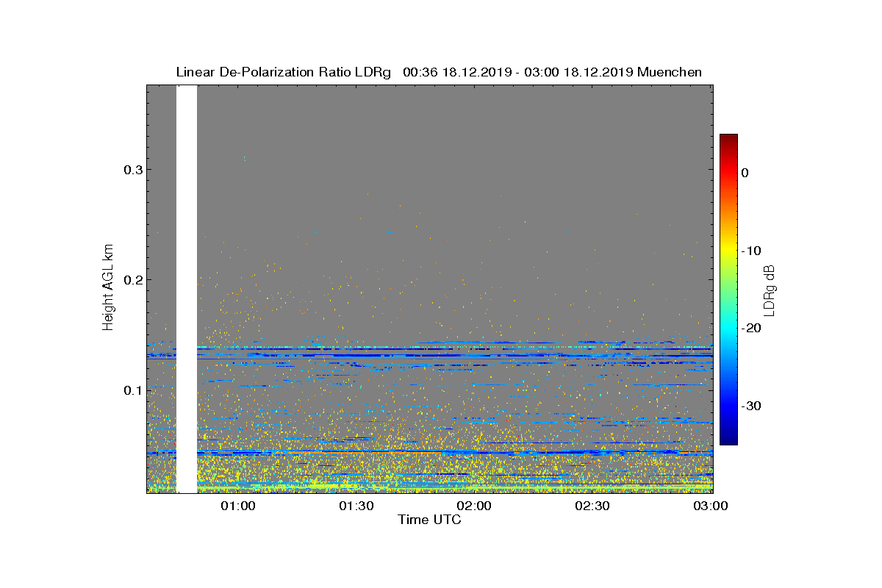
Task: Click the 0.1 height tick label
Action: tap(132, 390)
